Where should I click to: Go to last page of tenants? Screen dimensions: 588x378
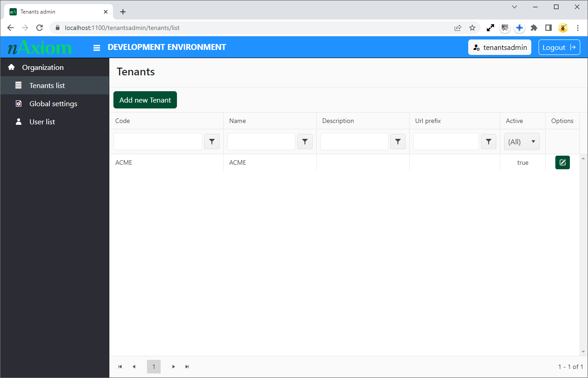click(x=187, y=367)
